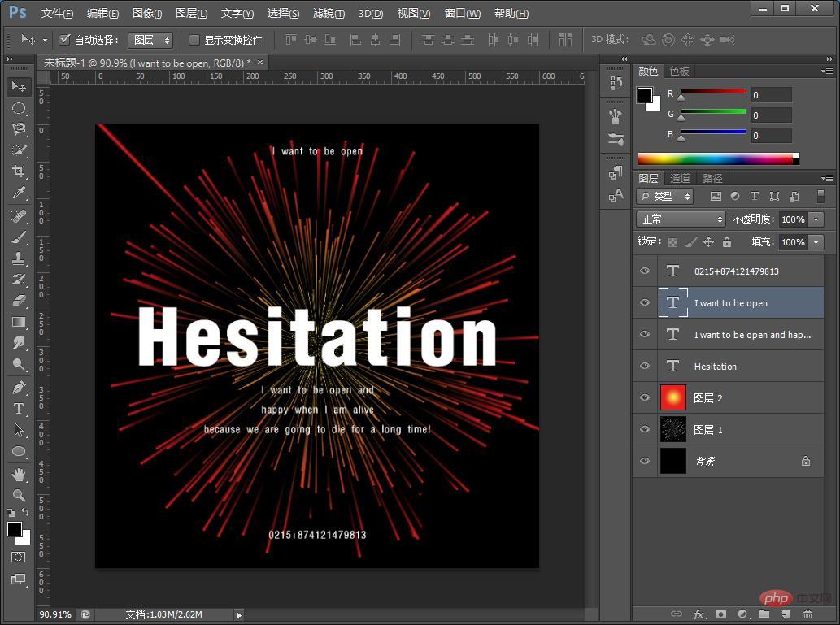Select the Crop tool

coord(19,171)
